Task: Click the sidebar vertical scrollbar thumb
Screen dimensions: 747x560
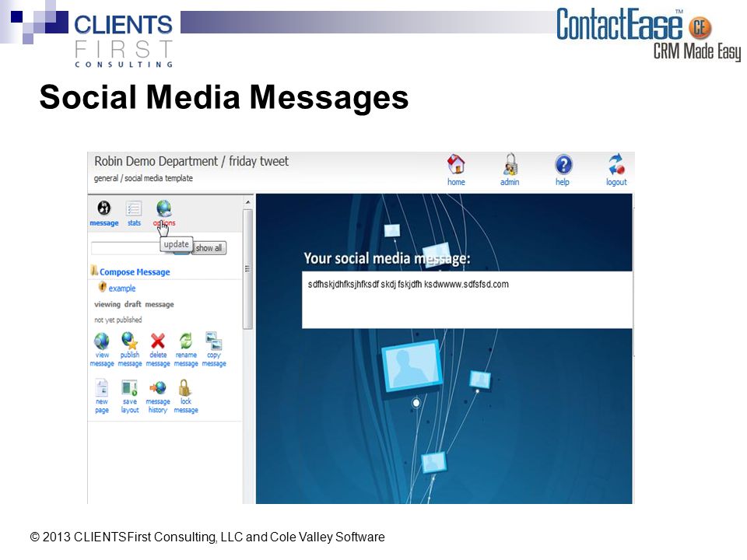Action: point(247,269)
